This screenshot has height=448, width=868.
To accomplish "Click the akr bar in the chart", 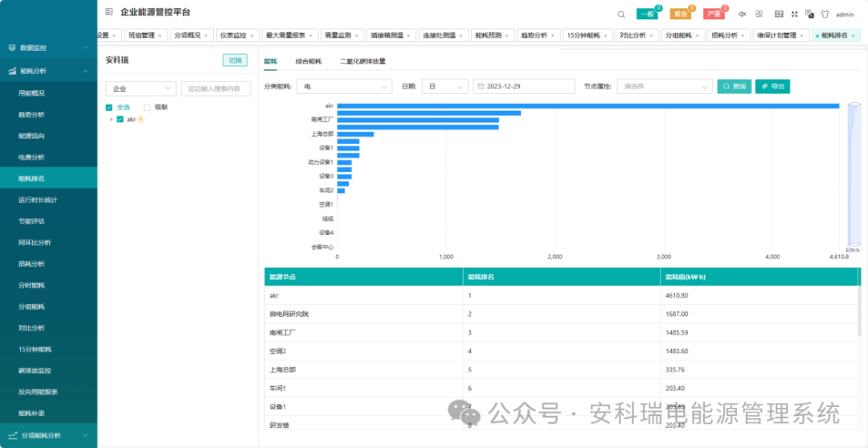I will 588,106.
